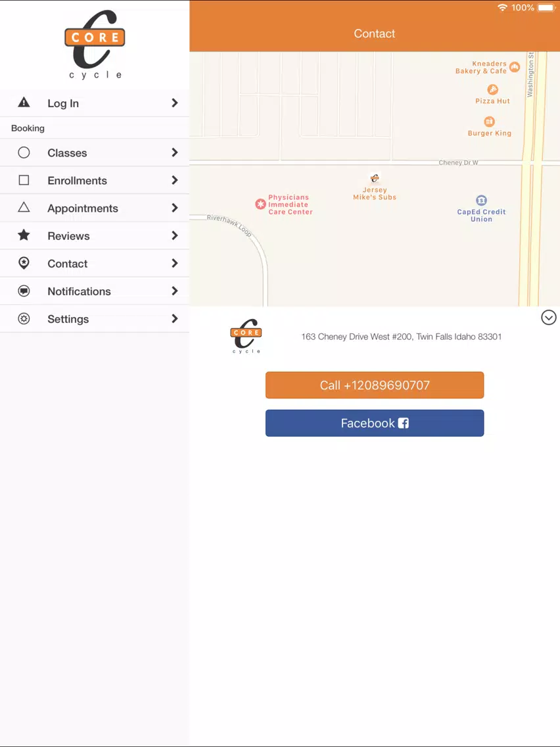The image size is (560, 747).
Task: Open the Enrollments menu item
Action: (95, 180)
